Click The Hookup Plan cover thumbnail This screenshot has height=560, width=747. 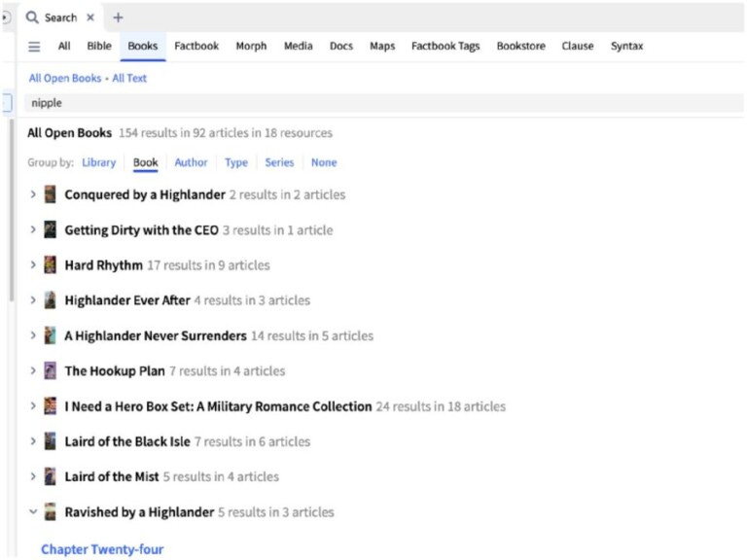[50, 370]
